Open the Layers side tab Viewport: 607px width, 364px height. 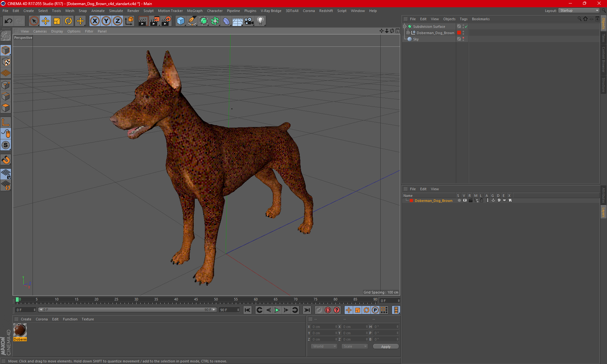click(604, 212)
